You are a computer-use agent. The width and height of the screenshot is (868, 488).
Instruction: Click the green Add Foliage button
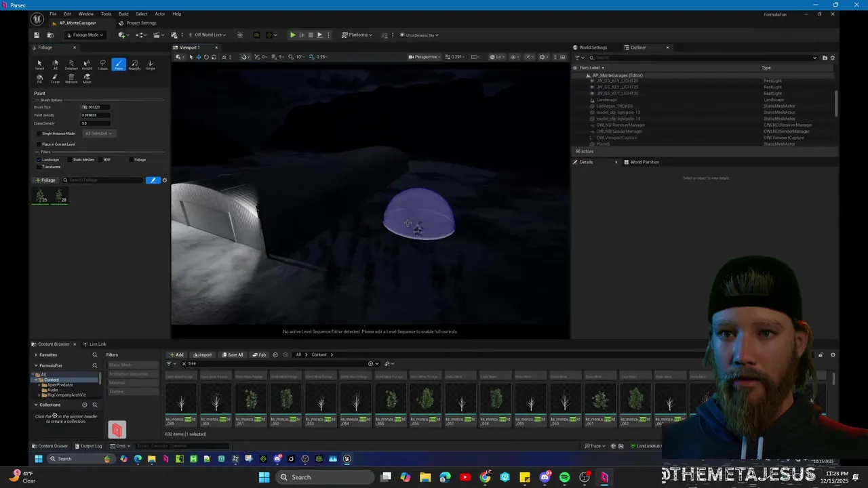click(x=46, y=180)
